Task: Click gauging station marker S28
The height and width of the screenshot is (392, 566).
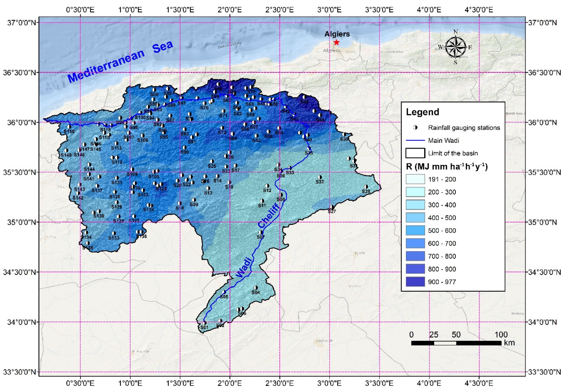Action: 366,187
